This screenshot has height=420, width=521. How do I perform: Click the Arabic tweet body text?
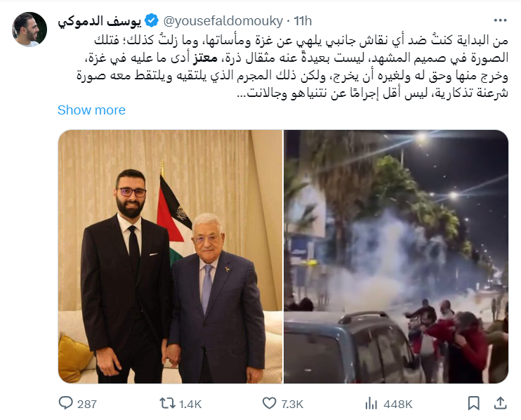(x=292, y=67)
